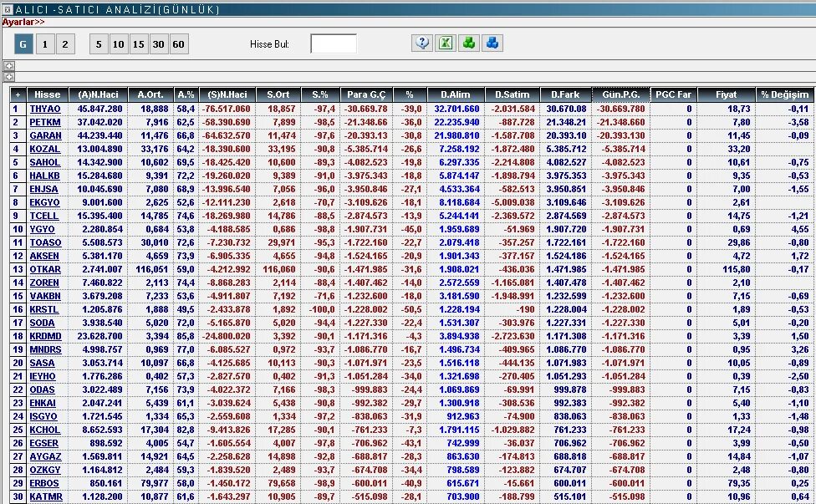
Task: Open the ERBOS stock link
Action: [44, 484]
